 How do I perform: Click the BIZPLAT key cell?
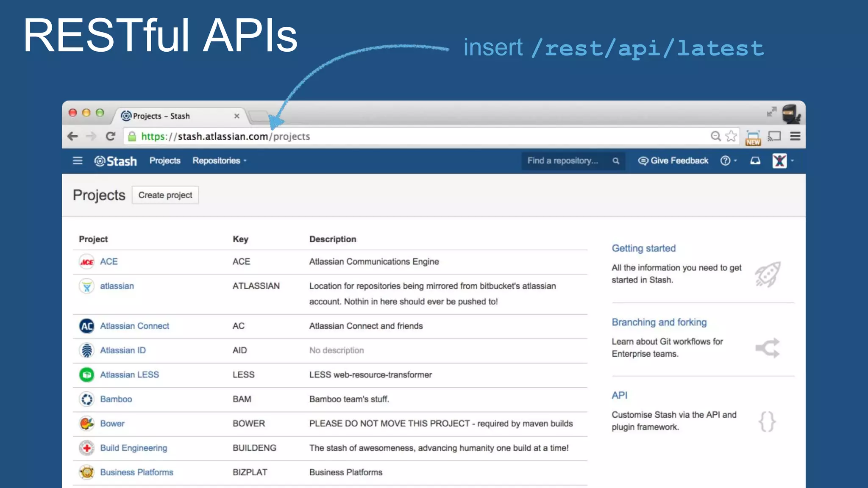coord(250,472)
